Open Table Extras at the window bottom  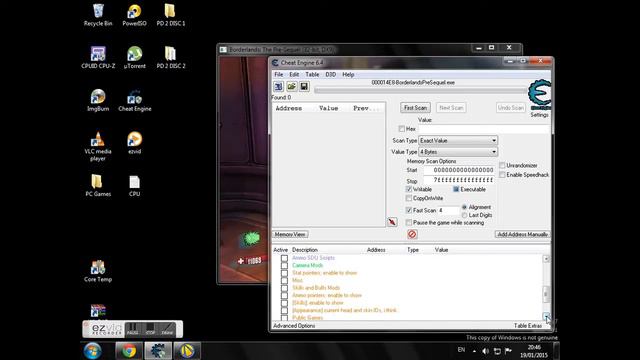click(528, 326)
